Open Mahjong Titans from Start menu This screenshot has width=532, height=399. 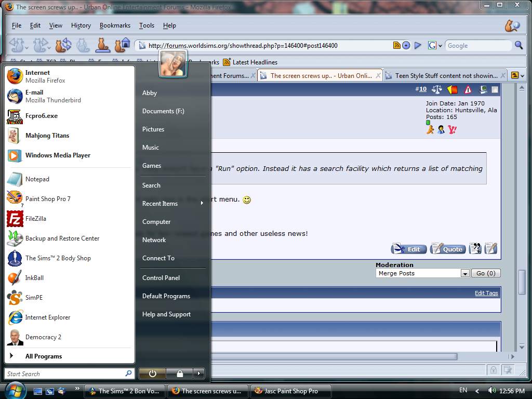click(x=69, y=136)
